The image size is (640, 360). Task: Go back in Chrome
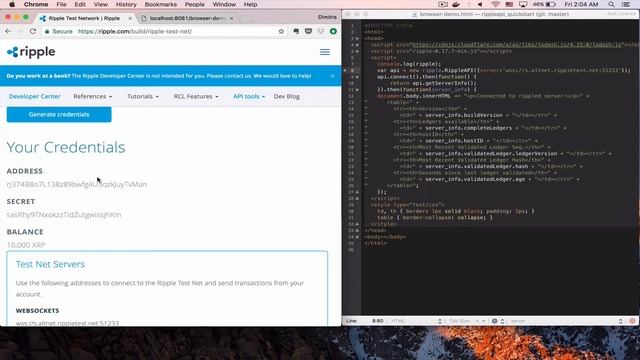pos(8,31)
